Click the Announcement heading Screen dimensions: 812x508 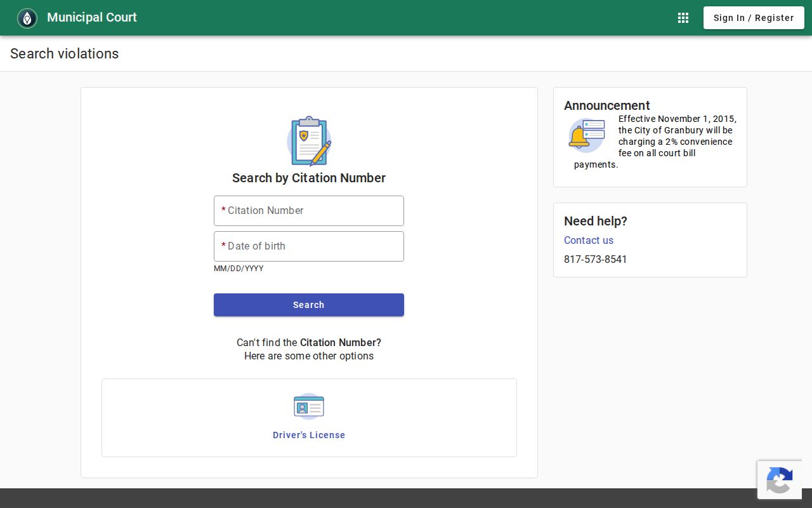click(x=607, y=105)
